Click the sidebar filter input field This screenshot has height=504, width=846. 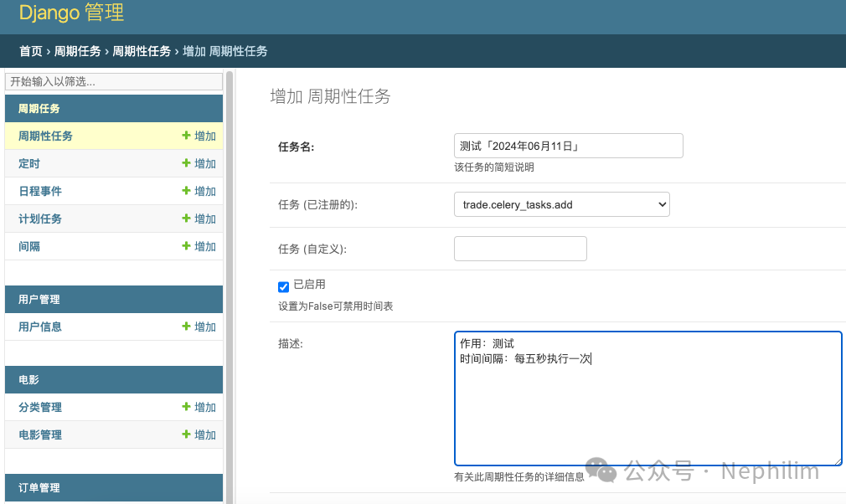tap(114, 81)
